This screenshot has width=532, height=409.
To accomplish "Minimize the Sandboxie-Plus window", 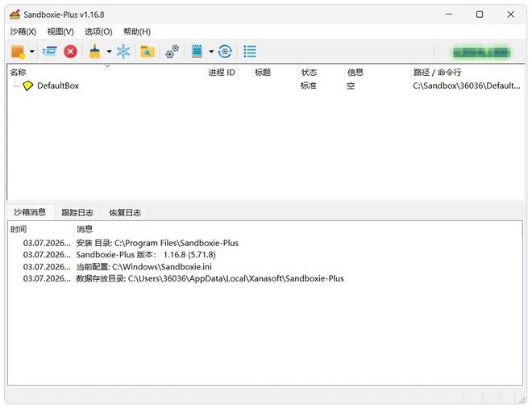I will click(449, 15).
